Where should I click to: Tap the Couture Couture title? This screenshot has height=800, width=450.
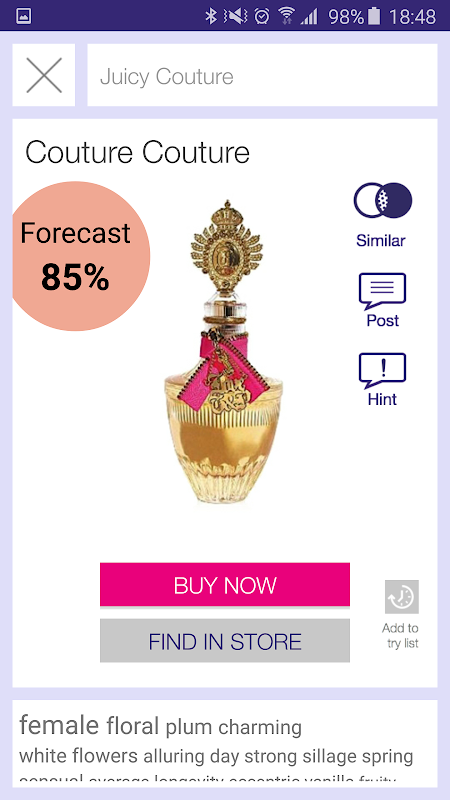click(x=138, y=152)
